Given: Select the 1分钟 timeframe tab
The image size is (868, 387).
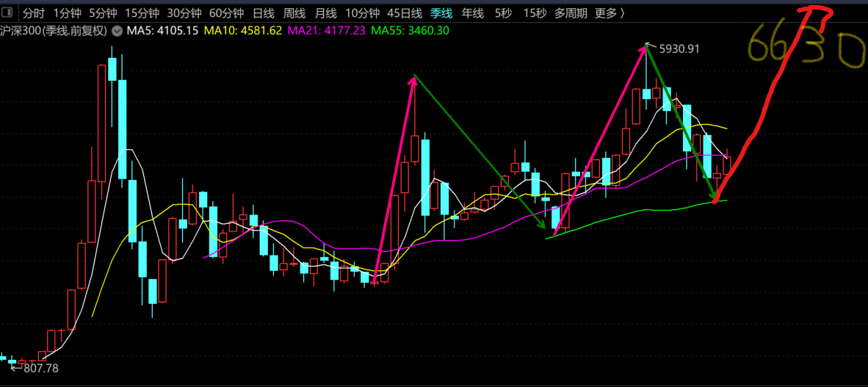Looking at the screenshot, I should (x=67, y=13).
